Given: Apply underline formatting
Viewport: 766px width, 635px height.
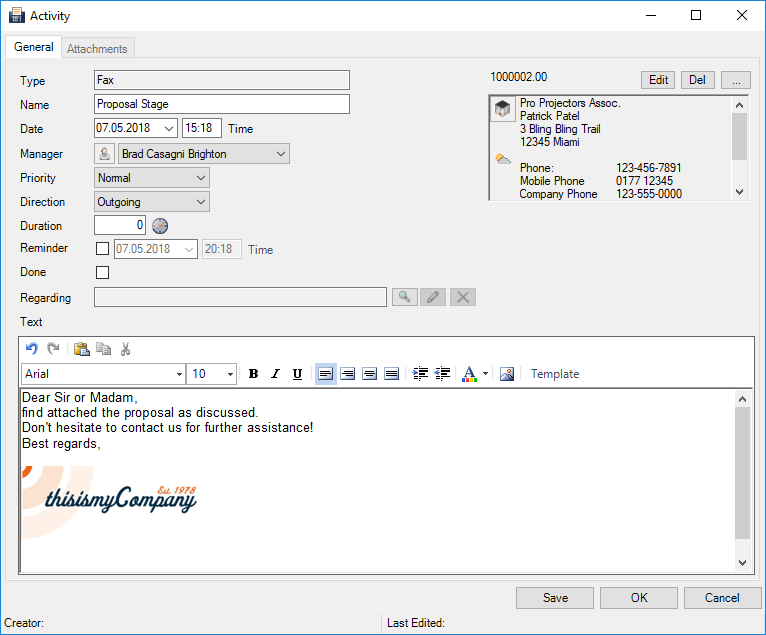Looking at the screenshot, I should pos(297,374).
